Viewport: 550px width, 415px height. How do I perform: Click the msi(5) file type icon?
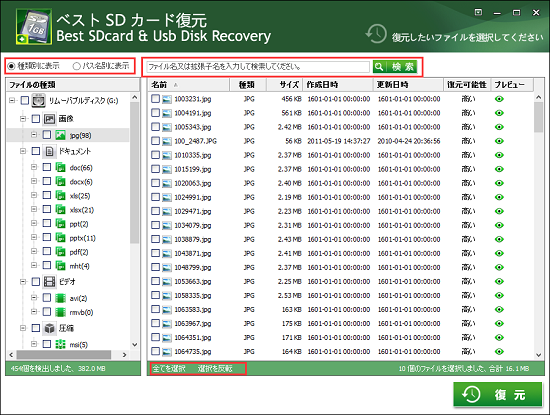tap(60, 344)
